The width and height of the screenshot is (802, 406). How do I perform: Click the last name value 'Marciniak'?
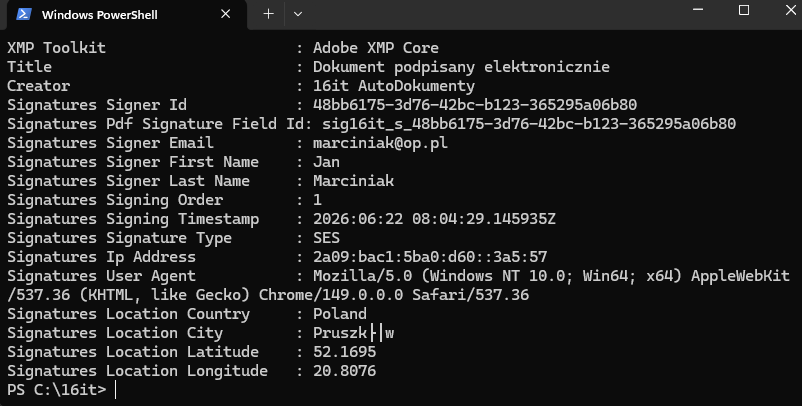pyautogui.click(x=353, y=181)
